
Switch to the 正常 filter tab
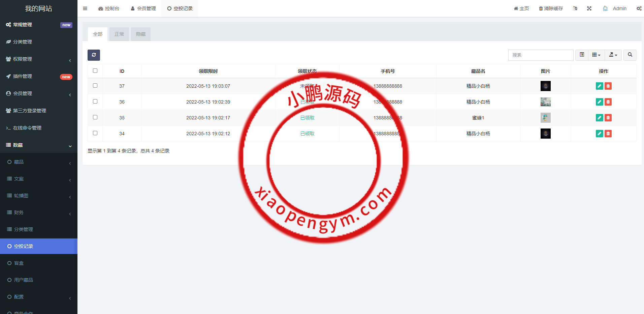pos(119,34)
